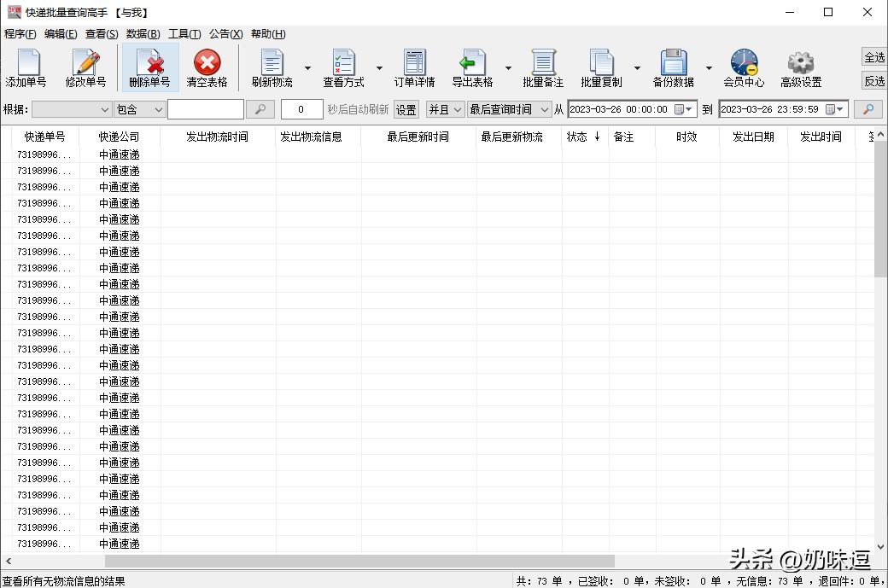
Task: Open the 工具(T) menu
Action: tap(184, 34)
